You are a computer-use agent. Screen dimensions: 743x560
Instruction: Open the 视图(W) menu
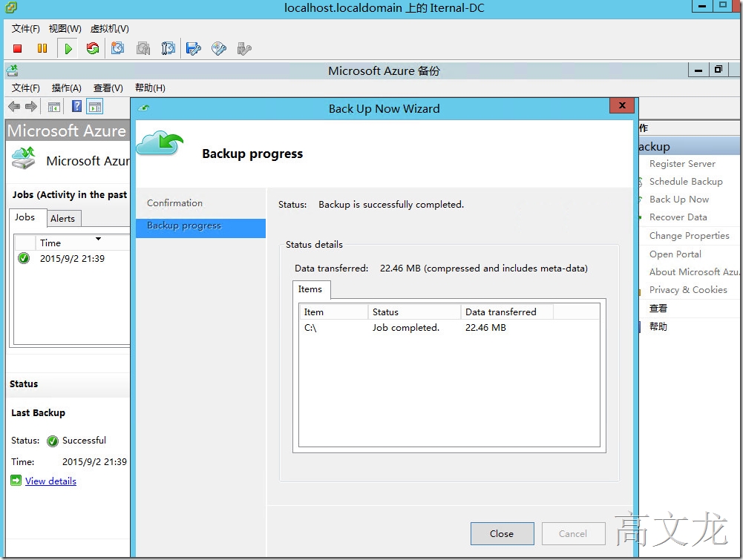pyautogui.click(x=65, y=29)
